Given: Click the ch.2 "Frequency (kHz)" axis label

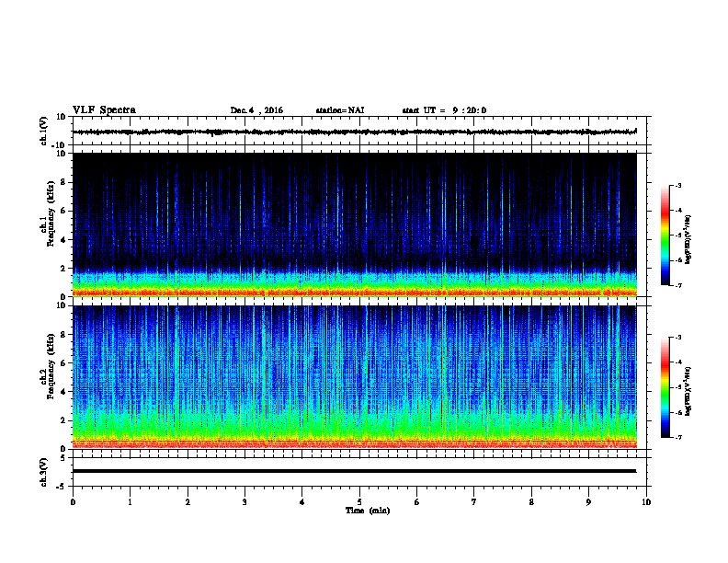Looking at the screenshot, I should (51, 366).
